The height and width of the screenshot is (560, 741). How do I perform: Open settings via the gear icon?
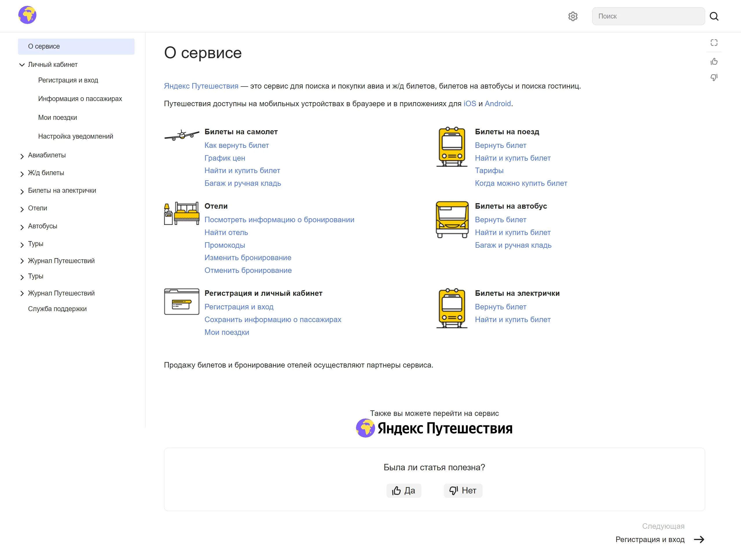[573, 16]
